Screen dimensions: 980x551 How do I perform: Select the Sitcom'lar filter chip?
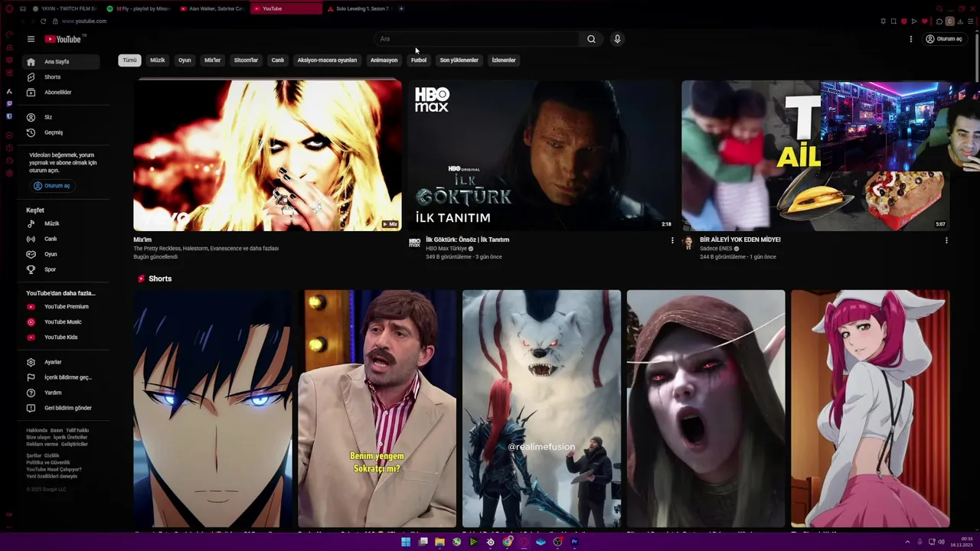pos(246,60)
